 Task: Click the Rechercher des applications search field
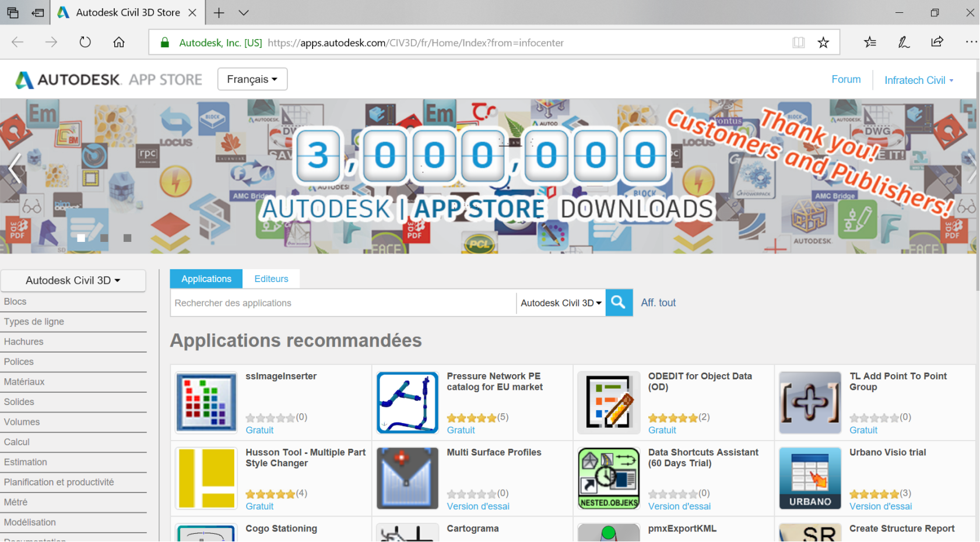(x=343, y=303)
